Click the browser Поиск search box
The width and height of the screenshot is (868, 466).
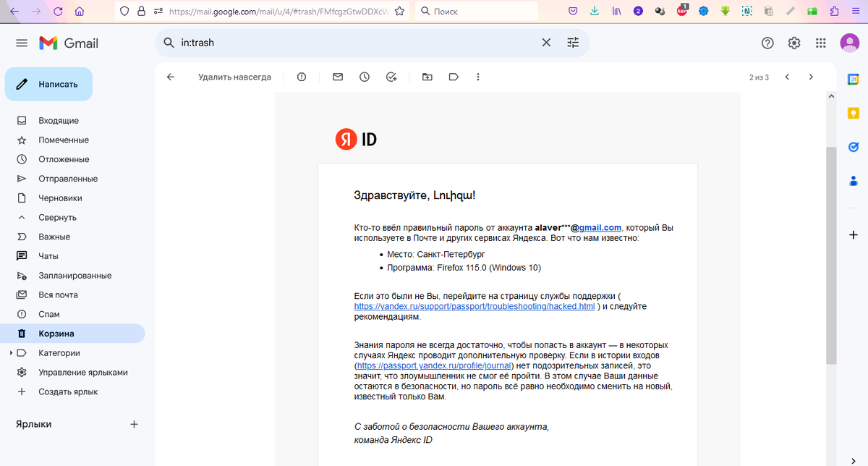[x=477, y=12]
